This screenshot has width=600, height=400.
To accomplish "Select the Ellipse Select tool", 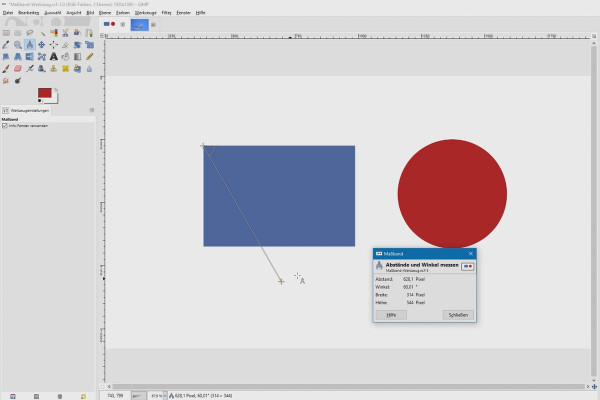I will (x=18, y=33).
